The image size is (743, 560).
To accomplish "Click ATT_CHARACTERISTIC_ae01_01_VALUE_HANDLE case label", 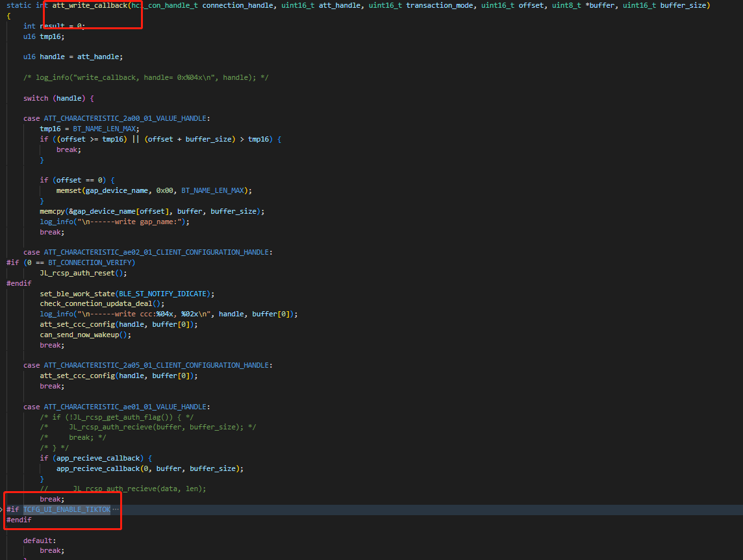I will coord(125,407).
